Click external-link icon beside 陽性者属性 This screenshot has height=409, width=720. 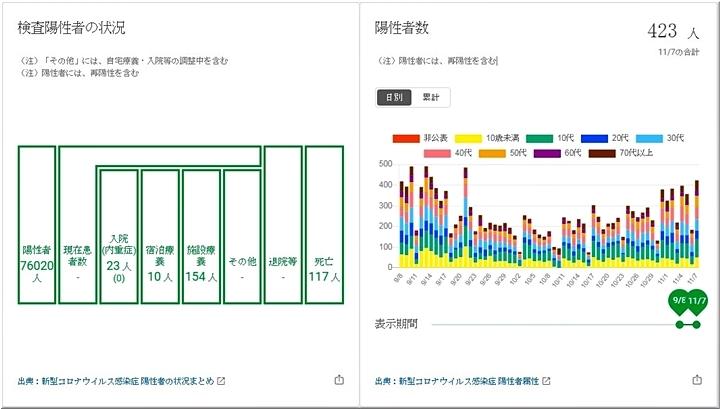click(545, 381)
